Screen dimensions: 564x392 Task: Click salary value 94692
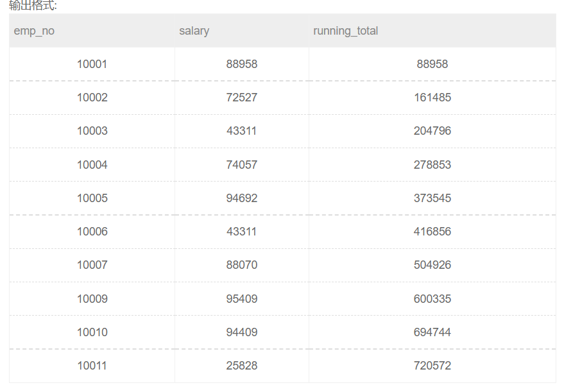point(242,198)
